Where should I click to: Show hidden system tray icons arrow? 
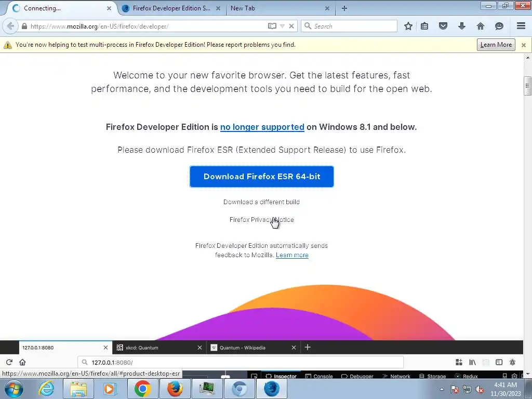click(442, 389)
